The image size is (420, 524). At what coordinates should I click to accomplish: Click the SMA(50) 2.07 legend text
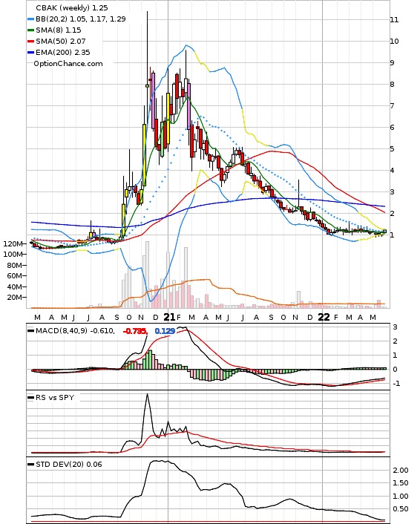pos(61,41)
